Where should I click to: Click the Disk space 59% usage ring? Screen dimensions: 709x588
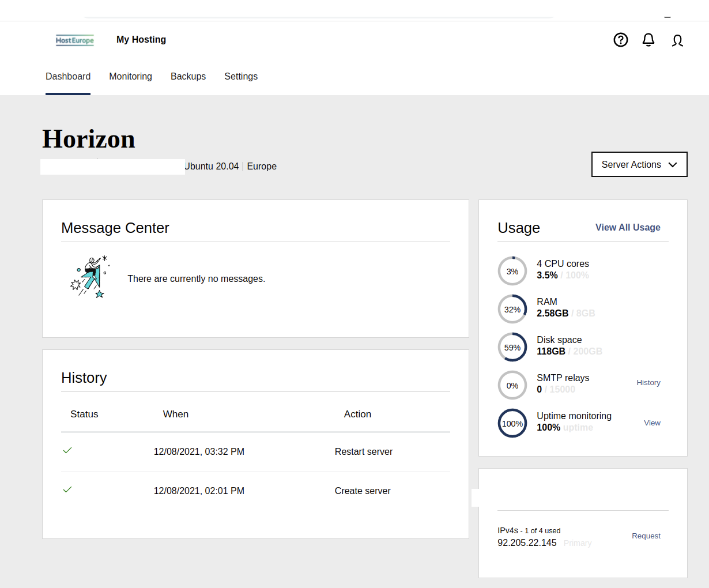pyautogui.click(x=512, y=347)
